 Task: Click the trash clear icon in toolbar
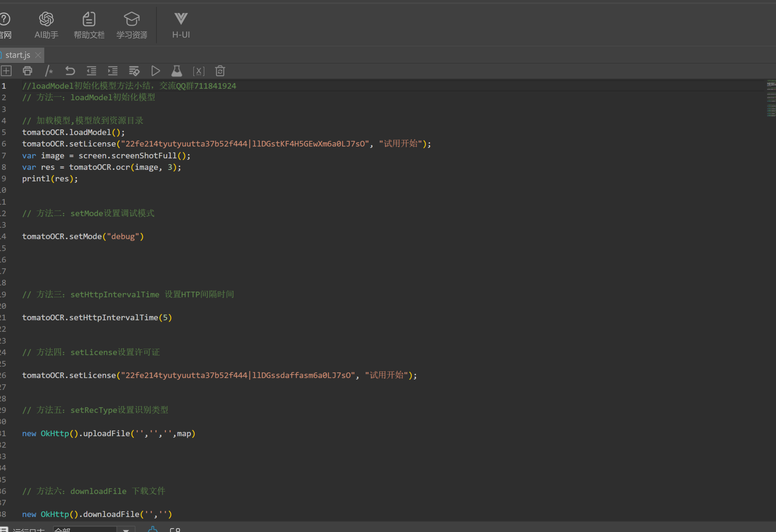220,71
